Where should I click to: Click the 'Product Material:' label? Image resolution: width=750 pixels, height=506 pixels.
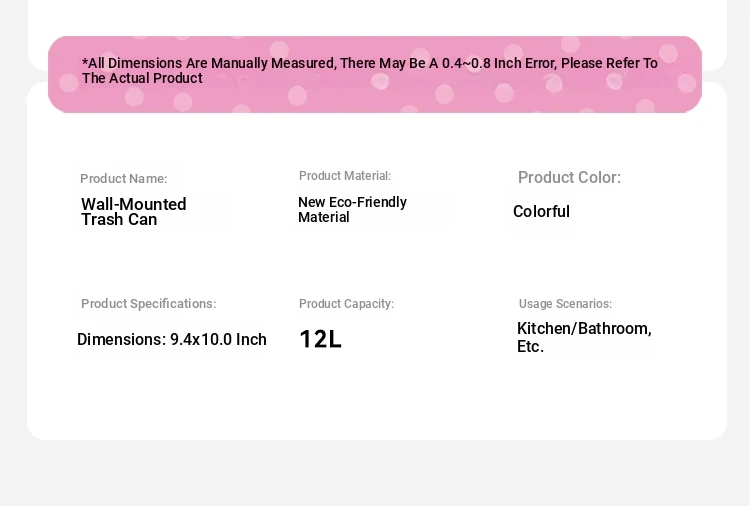pyautogui.click(x=344, y=176)
